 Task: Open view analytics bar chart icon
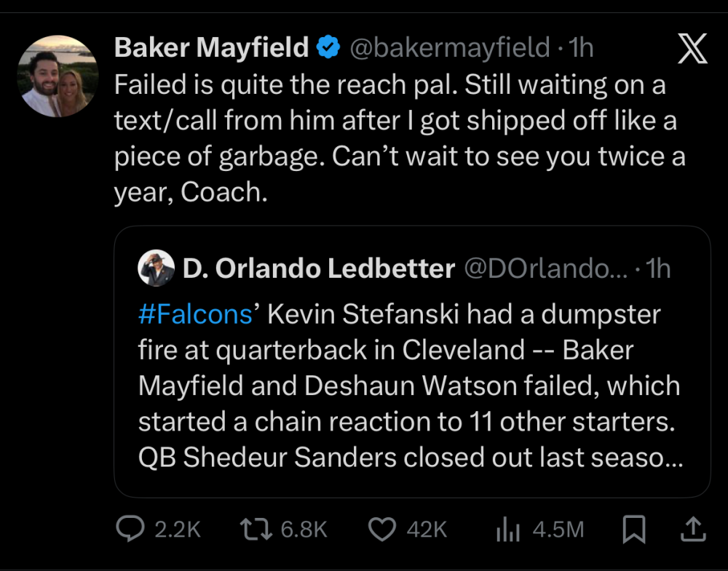click(508, 530)
